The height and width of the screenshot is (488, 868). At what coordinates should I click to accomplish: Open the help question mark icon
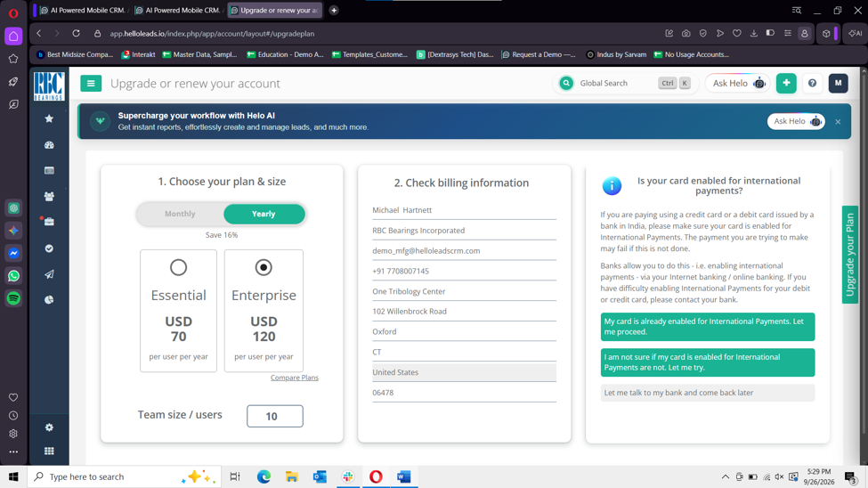click(x=812, y=83)
